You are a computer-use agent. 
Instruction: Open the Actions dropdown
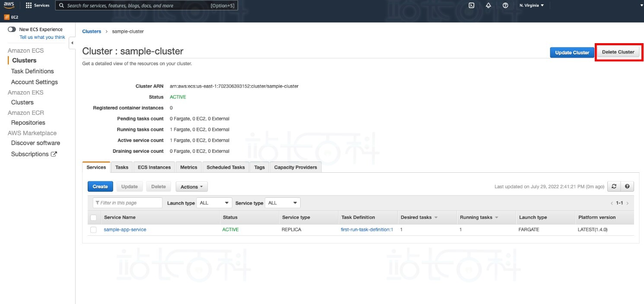point(192,187)
